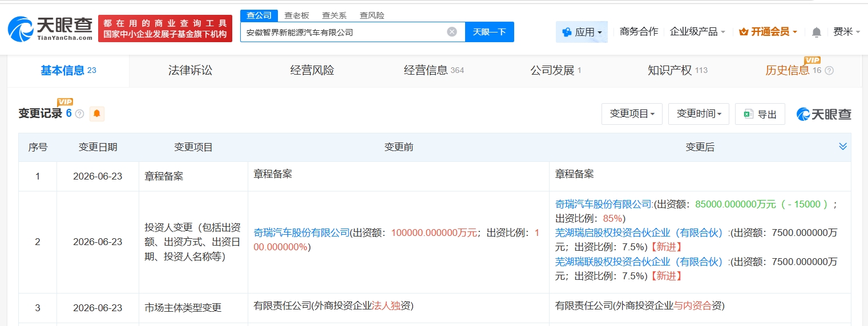Click the orange alert bell beside 变更记录
Screen dimensions: 868x326
click(96, 113)
